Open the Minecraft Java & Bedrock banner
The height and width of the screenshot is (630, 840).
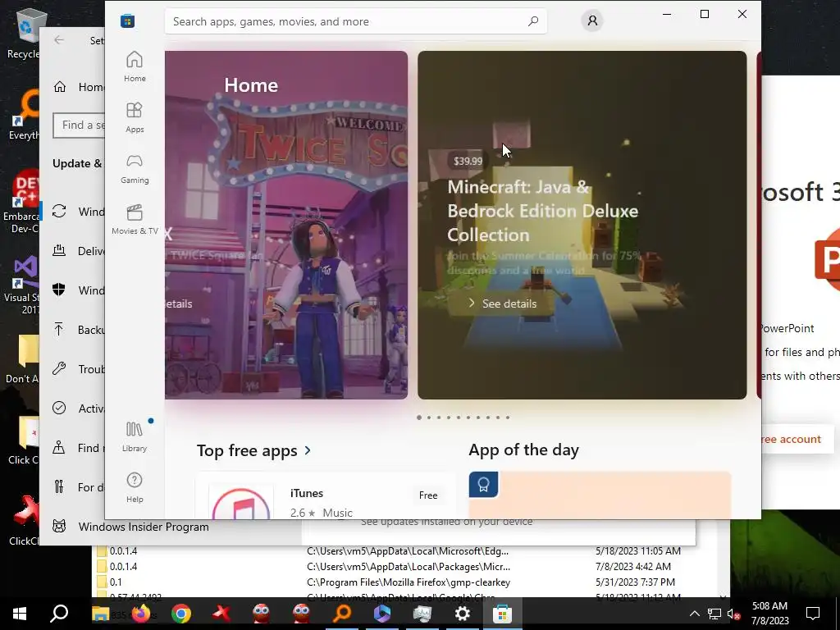pos(582,225)
